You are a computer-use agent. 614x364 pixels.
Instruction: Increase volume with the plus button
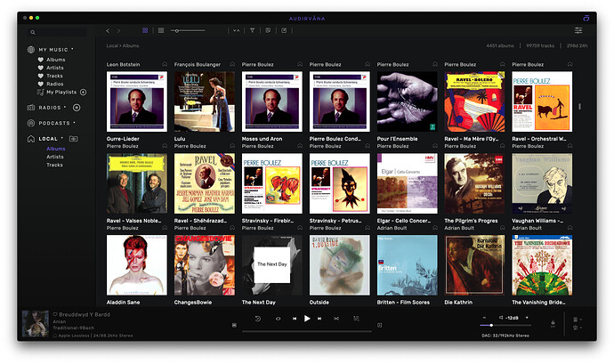pos(527,318)
